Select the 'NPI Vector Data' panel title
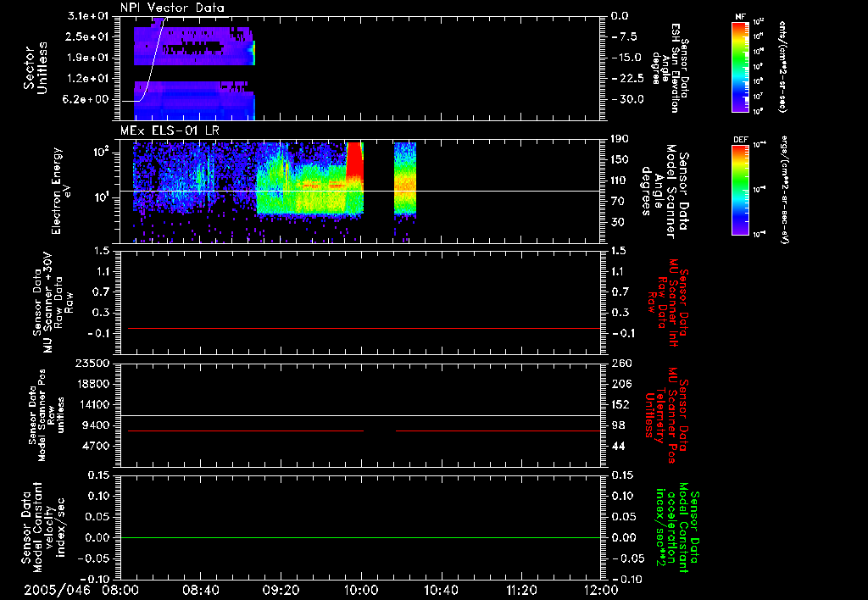The height and width of the screenshot is (600, 868). pos(172,8)
